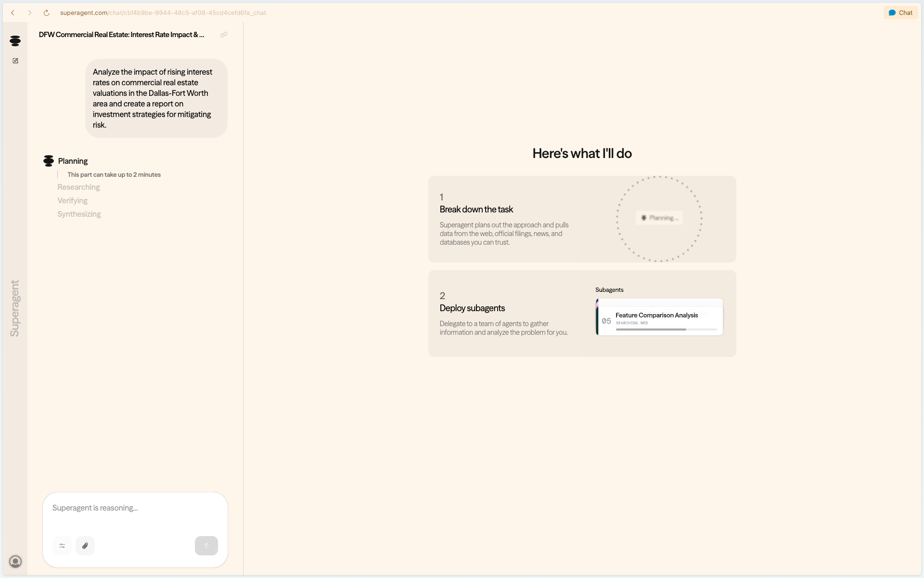
Task: Click the browser forward arrow
Action: click(30, 13)
